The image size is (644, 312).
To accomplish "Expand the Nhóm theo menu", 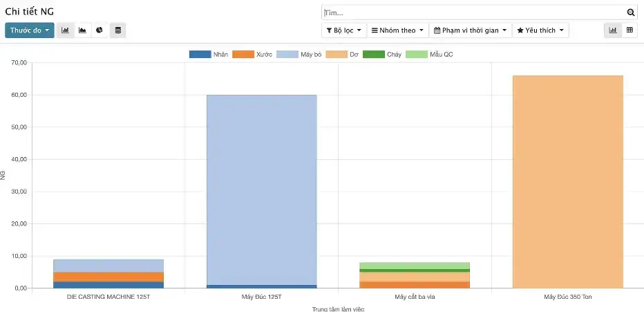I will tap(397, 30).
